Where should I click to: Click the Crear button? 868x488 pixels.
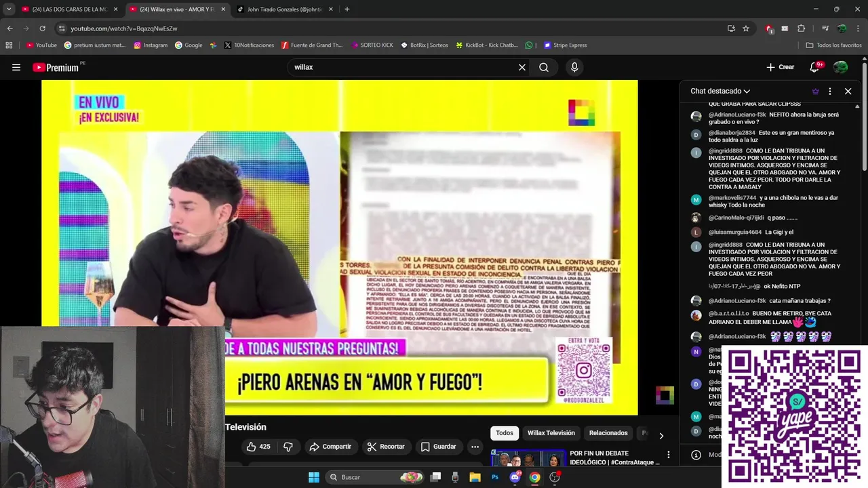(780, 67)
